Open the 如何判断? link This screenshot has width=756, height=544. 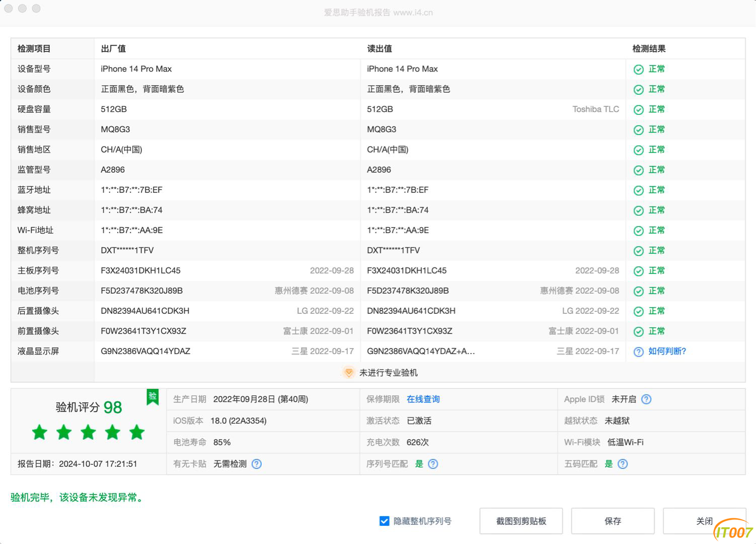[667, 351]
